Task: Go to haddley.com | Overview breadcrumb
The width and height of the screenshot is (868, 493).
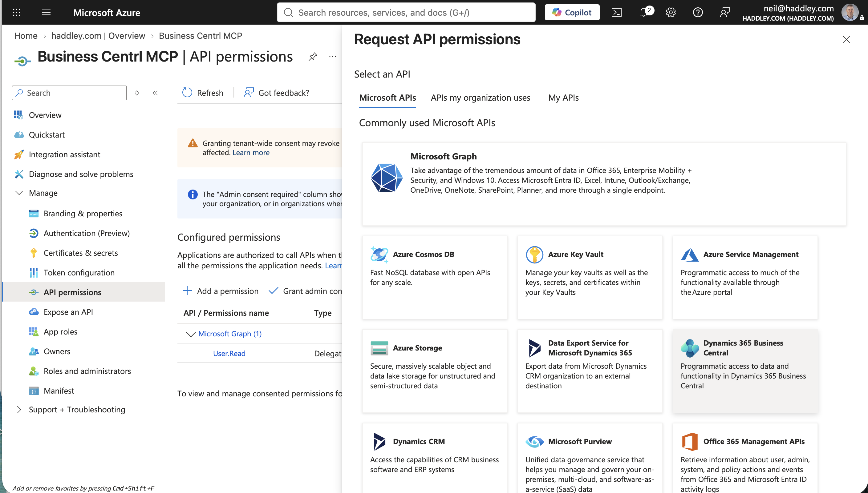Action: [98, 36]
